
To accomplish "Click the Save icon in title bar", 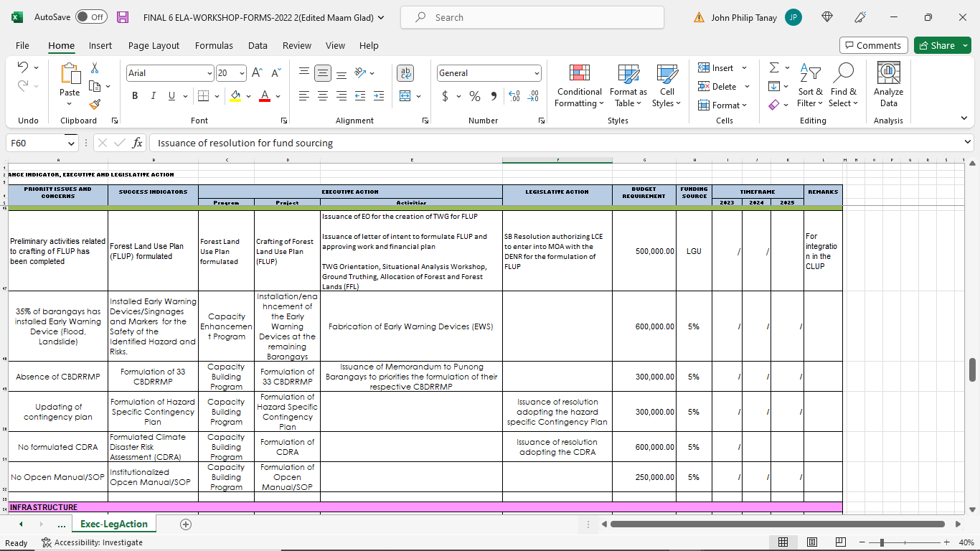I will [123, 17].
